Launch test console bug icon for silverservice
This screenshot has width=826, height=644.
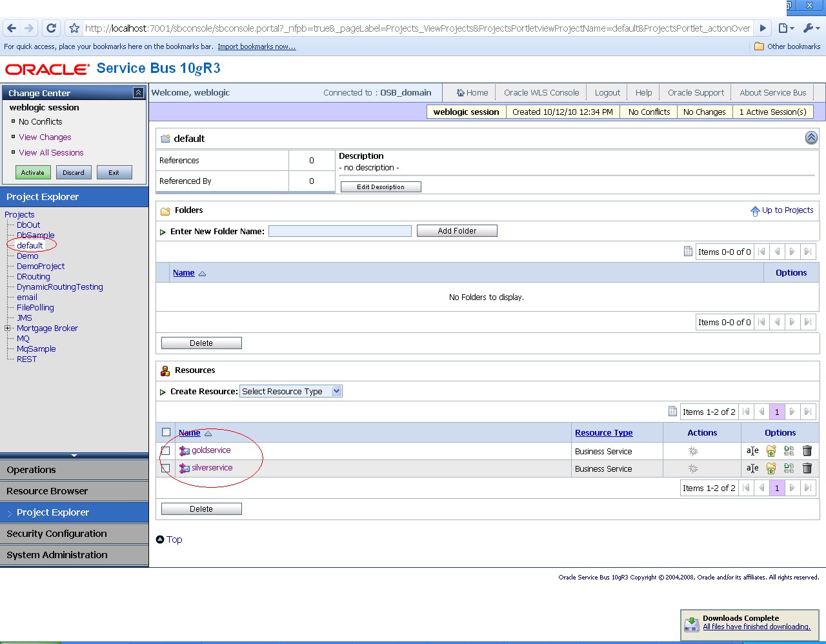coord(693,468)
